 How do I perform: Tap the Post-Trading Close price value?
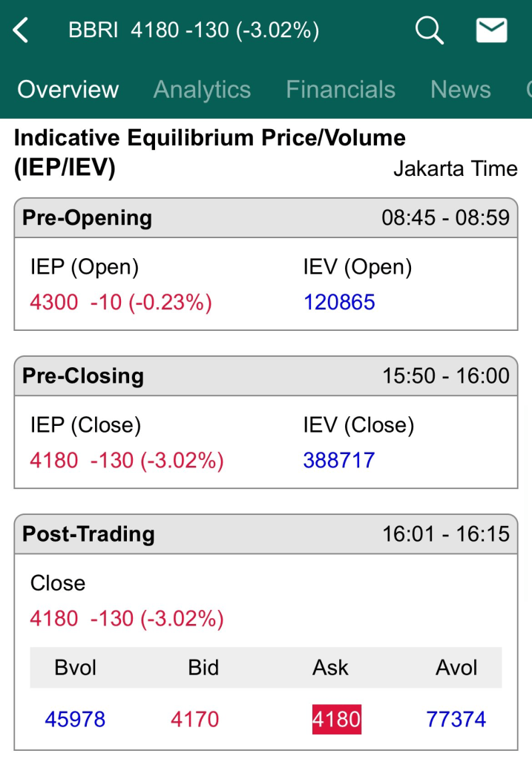[x=54, y=619]
